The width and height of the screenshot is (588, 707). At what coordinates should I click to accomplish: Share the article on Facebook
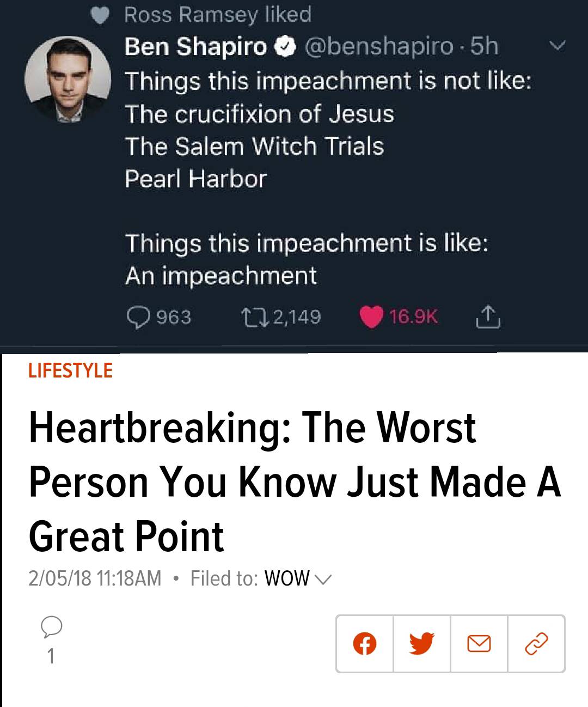[365, 644]
